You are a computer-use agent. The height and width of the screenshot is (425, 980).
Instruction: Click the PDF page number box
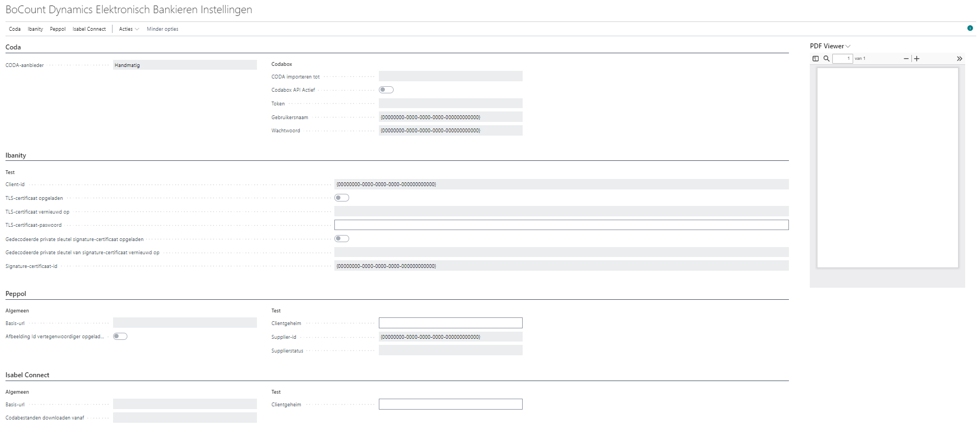(842, 59)
